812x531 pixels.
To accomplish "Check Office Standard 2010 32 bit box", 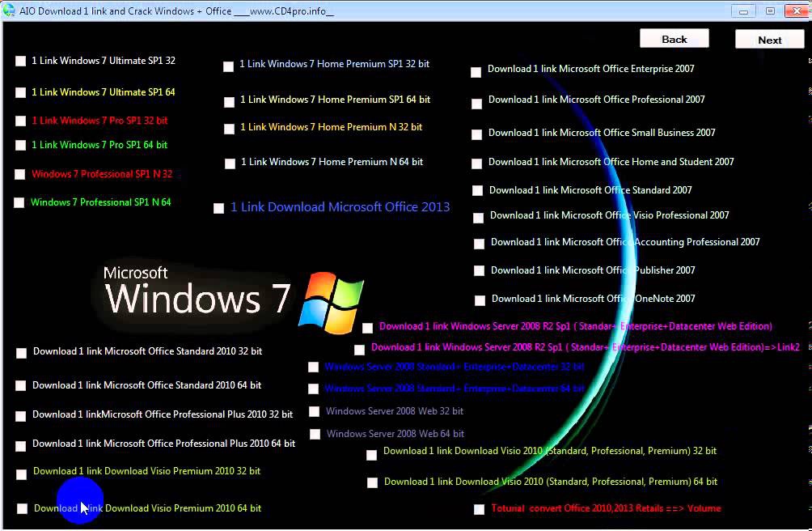I will (21, 353).
